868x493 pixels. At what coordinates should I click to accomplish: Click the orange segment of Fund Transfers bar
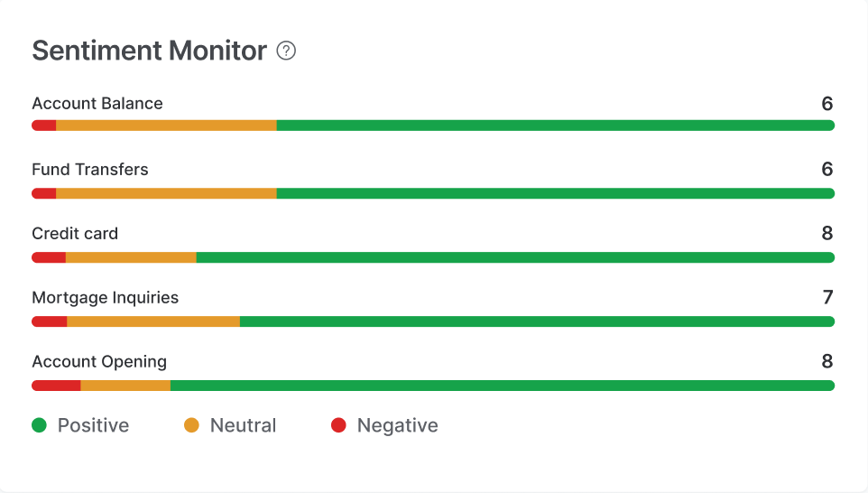click(x=166, y=193)
